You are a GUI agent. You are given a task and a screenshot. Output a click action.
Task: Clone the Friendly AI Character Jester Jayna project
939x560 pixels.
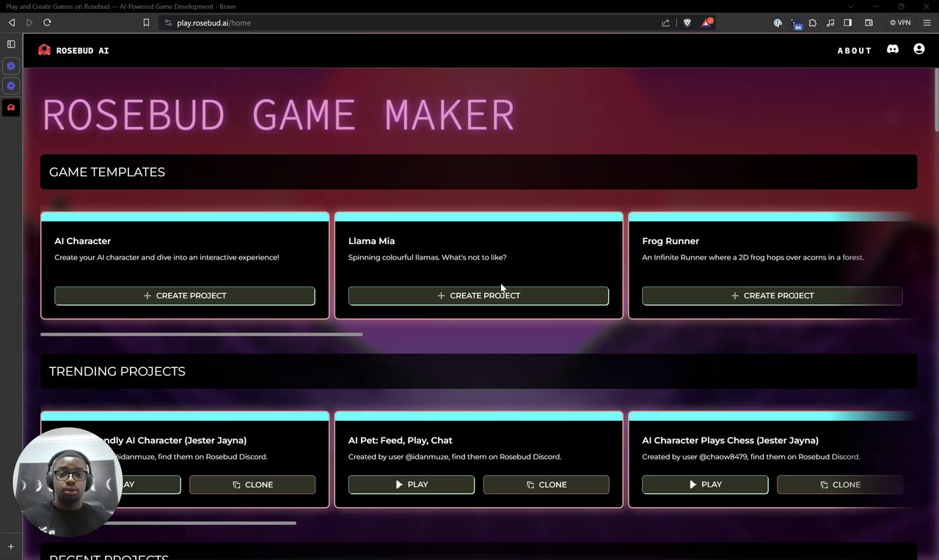252,485
